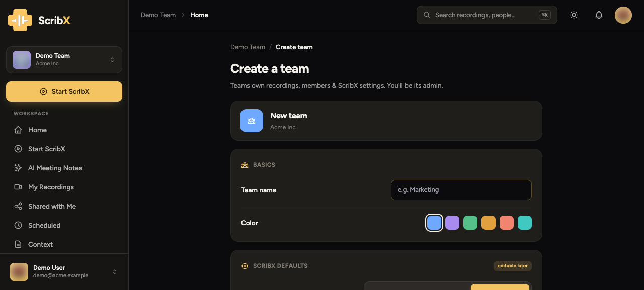Select the orange color swatch

489,223
